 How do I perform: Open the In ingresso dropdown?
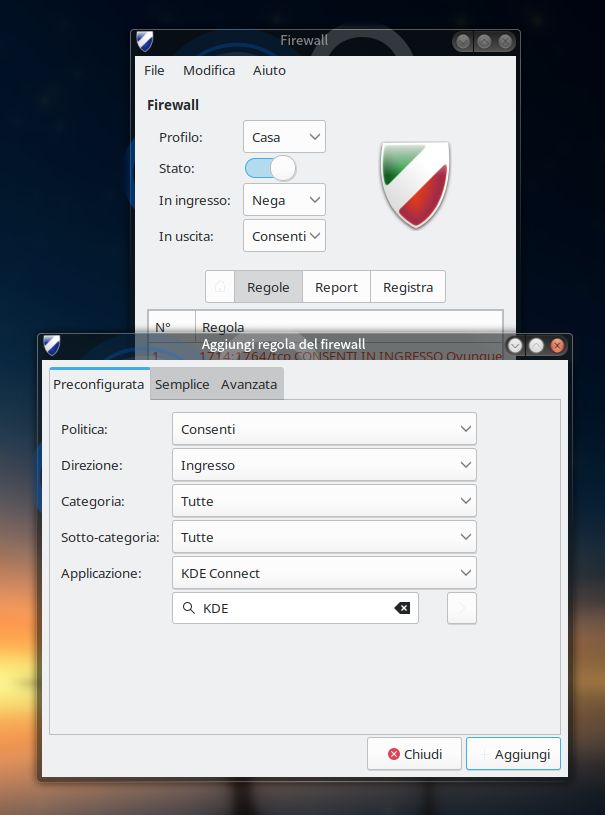point(284,200)
